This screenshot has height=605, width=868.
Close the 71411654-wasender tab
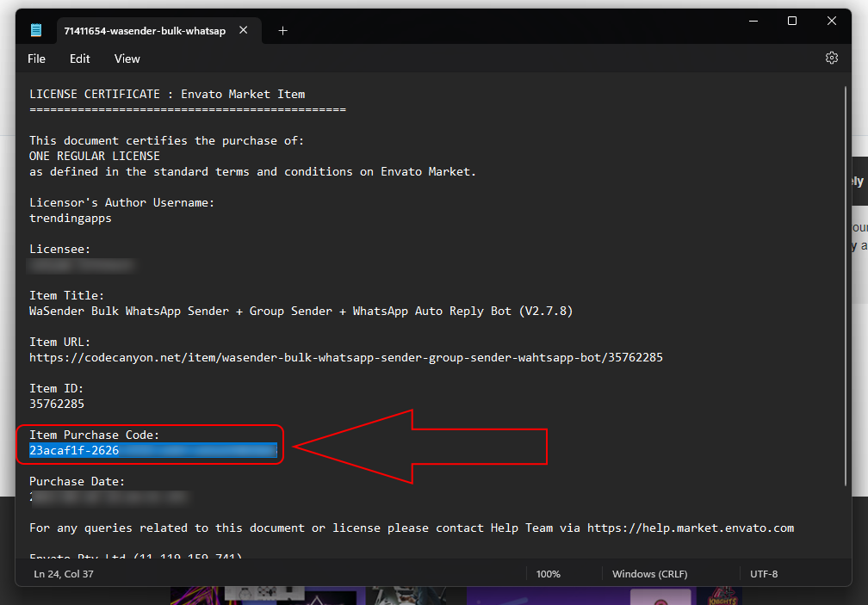244,30
